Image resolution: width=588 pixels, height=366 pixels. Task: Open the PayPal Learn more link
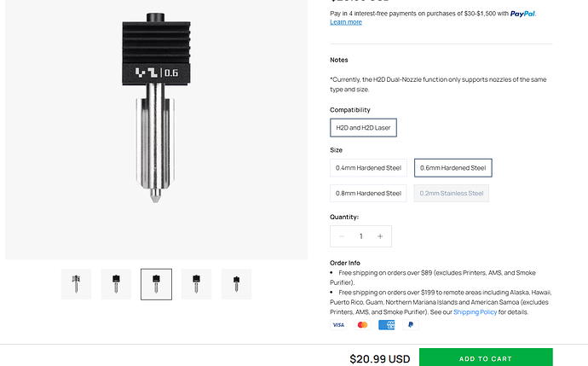click(x=346, y=22)
